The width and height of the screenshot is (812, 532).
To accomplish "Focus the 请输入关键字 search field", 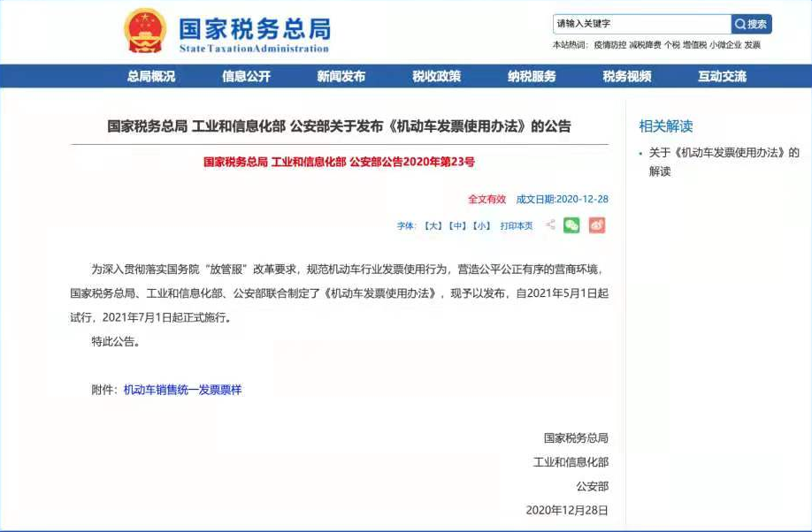I will [642, 24].
